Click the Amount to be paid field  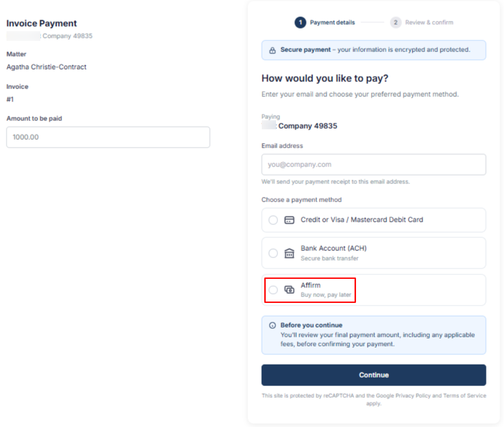(108, 137)
